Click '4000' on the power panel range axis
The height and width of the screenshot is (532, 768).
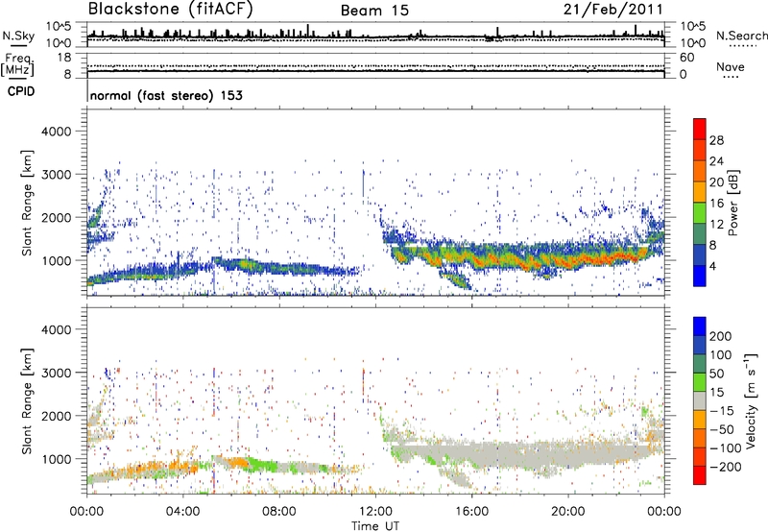(56, 132)
